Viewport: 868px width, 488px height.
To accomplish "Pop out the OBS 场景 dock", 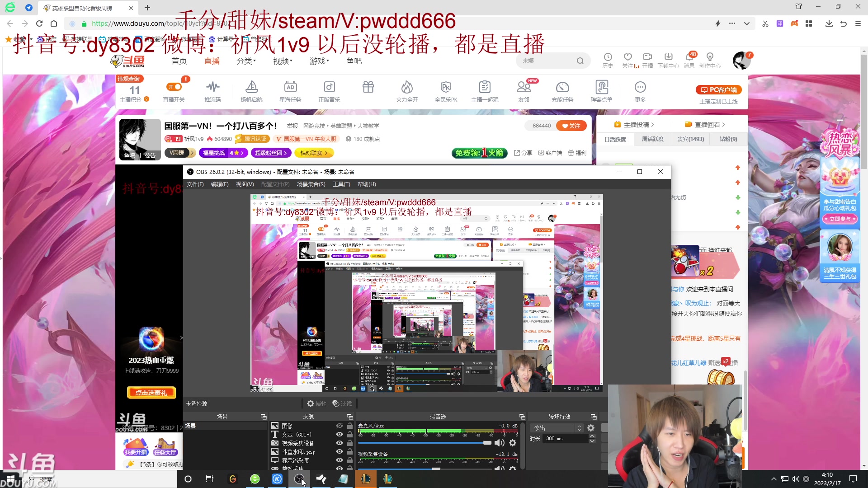I will pyautogui.click(x=263, y=417).
